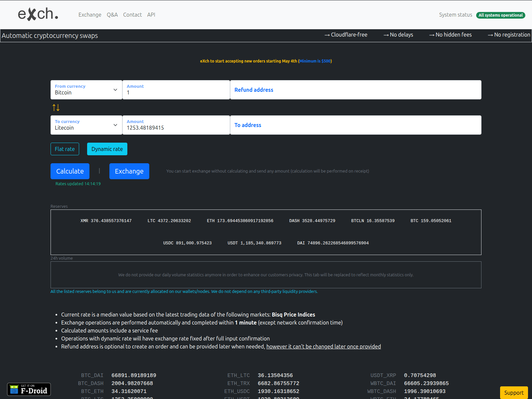This screenshot has height=399, width=532.
Task: Click the LTC 4372.20633202 reserve
Action: pyautogui.click(x=169, y=221)
